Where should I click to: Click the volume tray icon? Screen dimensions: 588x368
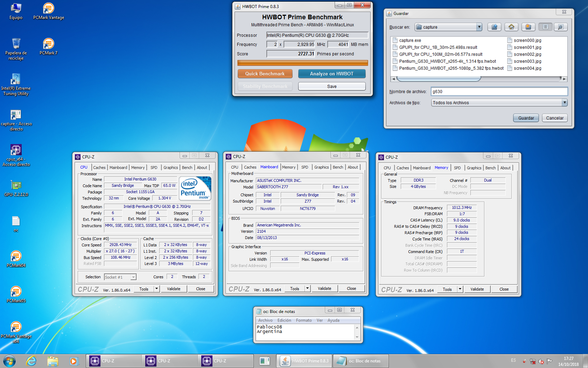(x=541, y=361)
